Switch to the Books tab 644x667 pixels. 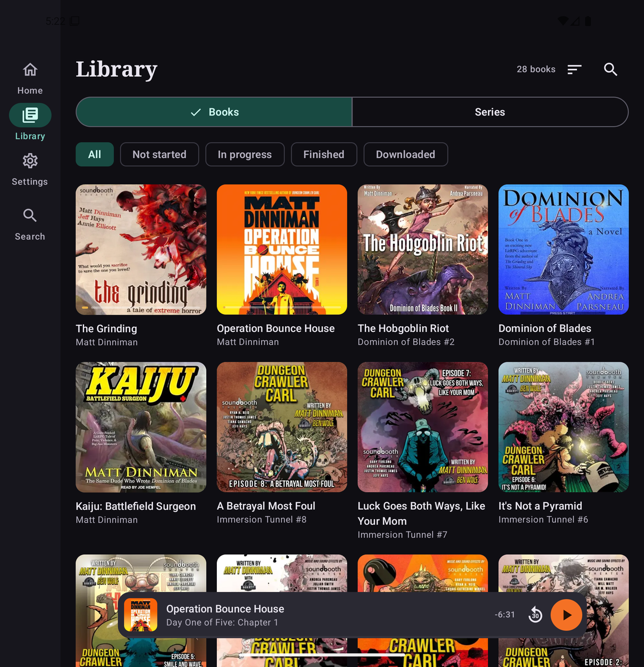click(x=214, y=112)
